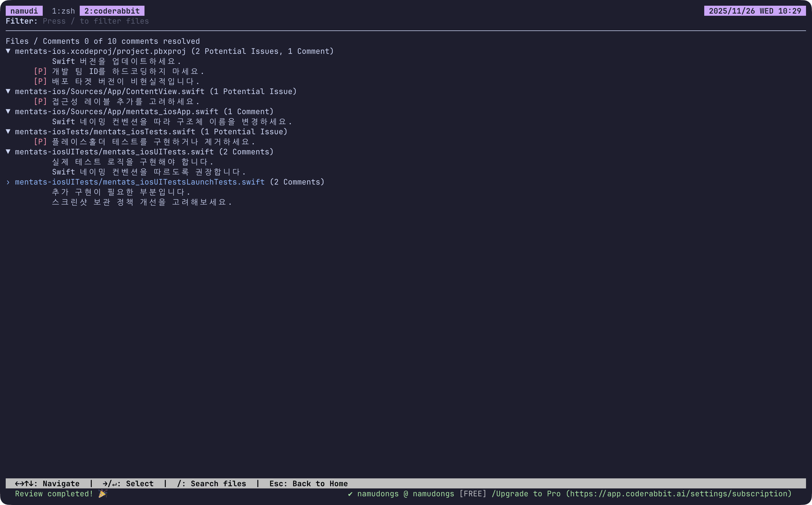Click the [P] marker on deployment target comment
Image resolution: width=812 pixels, height=505 pixels.
pyautogui.click(x=40, y=81)
